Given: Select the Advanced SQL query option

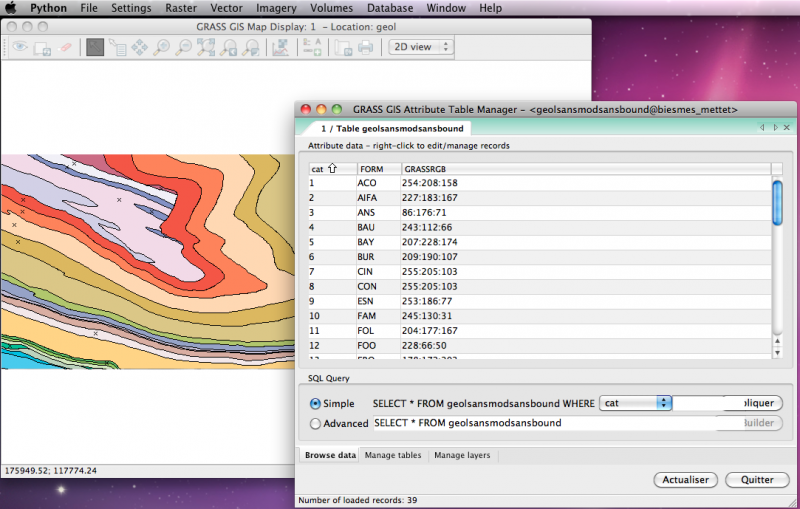Looking at the screenshot, I should click(x=316, y=423).
